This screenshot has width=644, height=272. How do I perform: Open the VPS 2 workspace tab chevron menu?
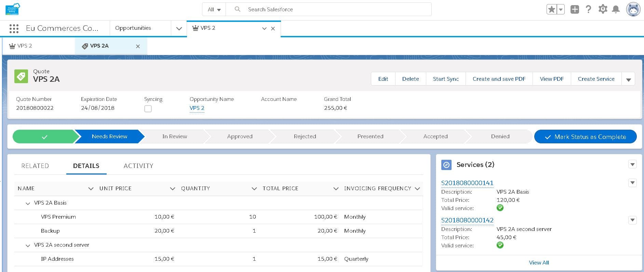[264, 28]
